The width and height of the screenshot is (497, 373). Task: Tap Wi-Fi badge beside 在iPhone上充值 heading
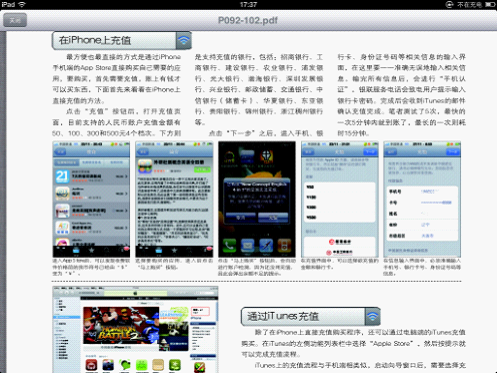[184, 40]
